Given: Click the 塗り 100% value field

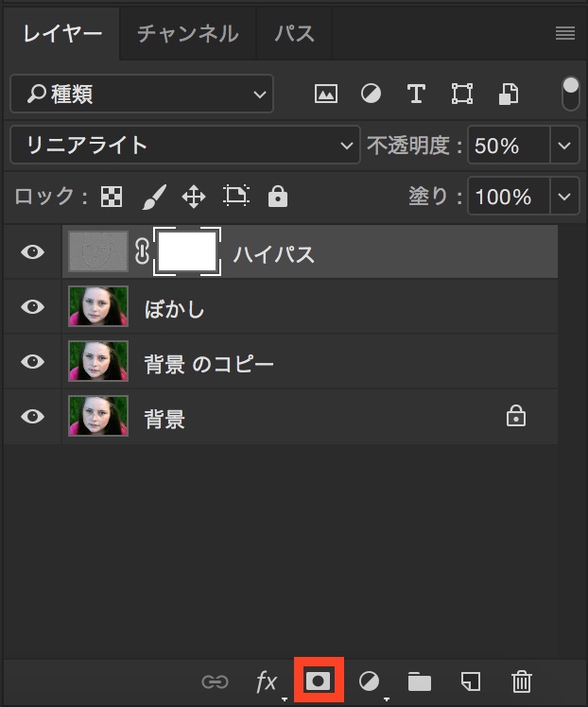Looking at the screenshot, I should (x=510, y=197).
